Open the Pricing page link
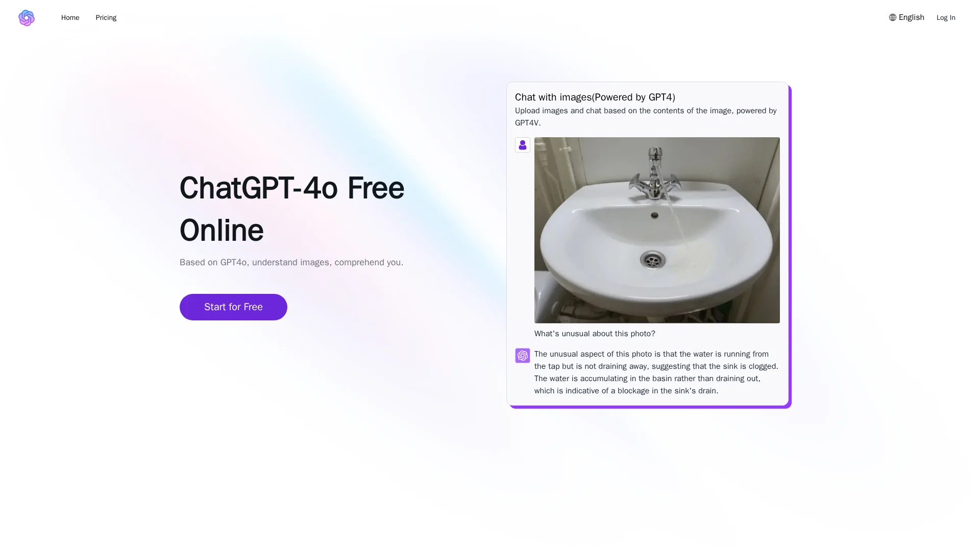This screenshot has height=551, width=980. [106, 18]
